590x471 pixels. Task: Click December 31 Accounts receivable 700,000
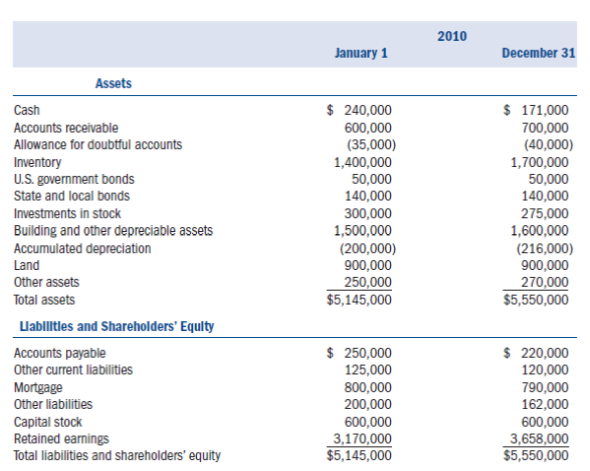click(545, 128)
